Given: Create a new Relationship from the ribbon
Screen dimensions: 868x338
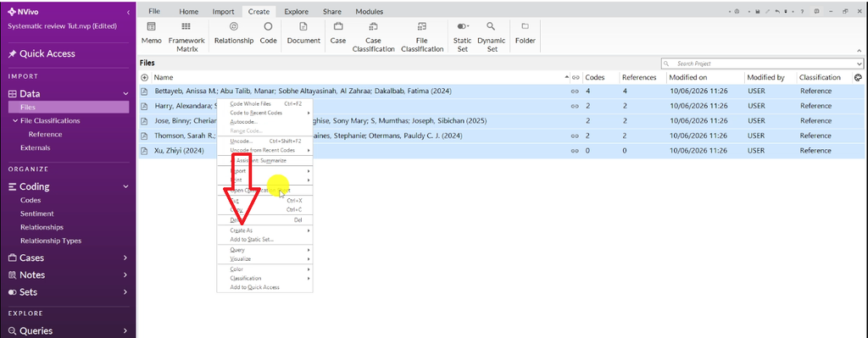Looking at the screenshot, I should coord(234,33).
